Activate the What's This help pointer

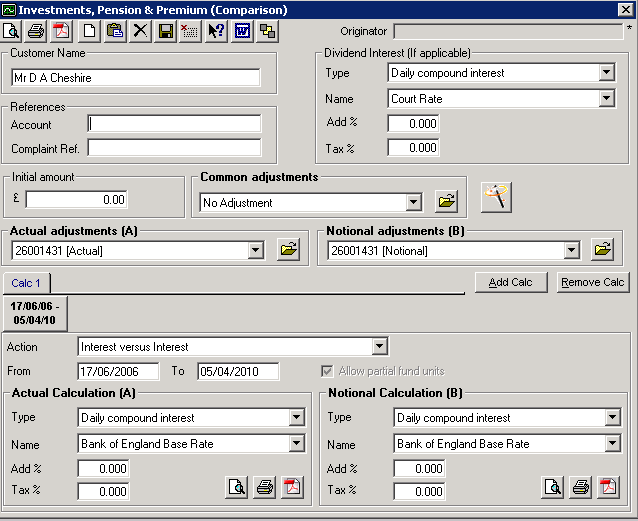(216, 31)
